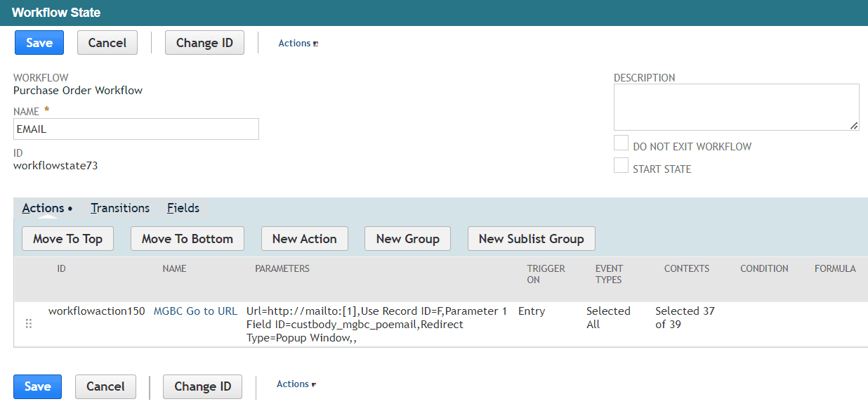Open the top Actions dropdown arrow
This screenshot has width=868, height=404.
[316, 44]
